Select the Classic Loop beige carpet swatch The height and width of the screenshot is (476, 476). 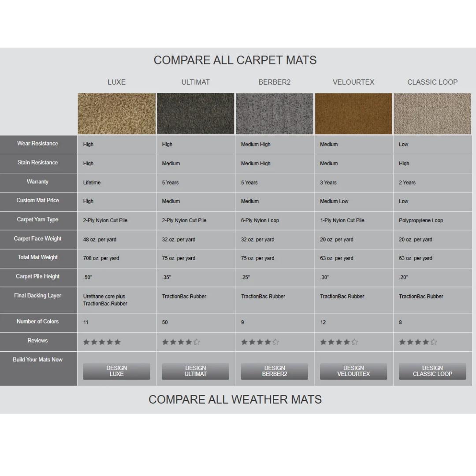coord(432,114)
